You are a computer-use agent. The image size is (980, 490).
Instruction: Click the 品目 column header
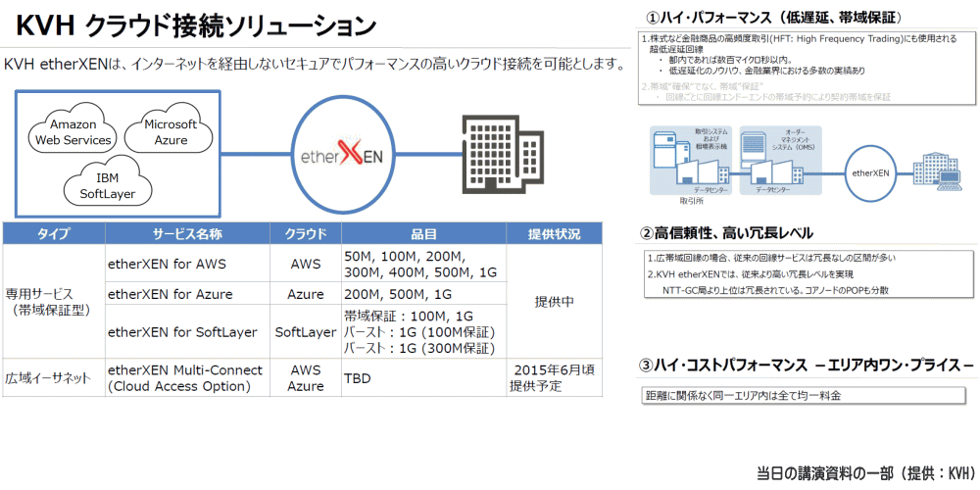[x=423, y=234]
